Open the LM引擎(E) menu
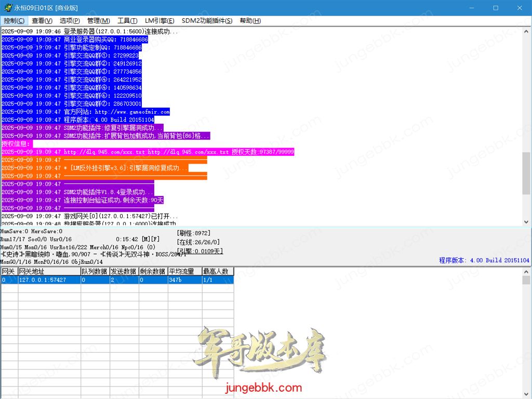Viewport: 532px width, 399px height. pos(159,21)
